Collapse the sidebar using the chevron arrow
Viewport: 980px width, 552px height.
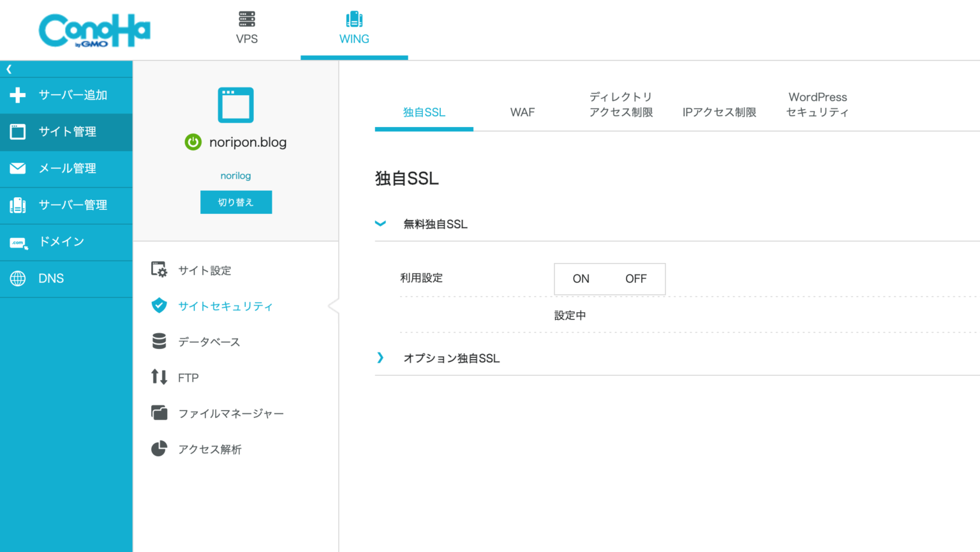(x=8, y=68)
